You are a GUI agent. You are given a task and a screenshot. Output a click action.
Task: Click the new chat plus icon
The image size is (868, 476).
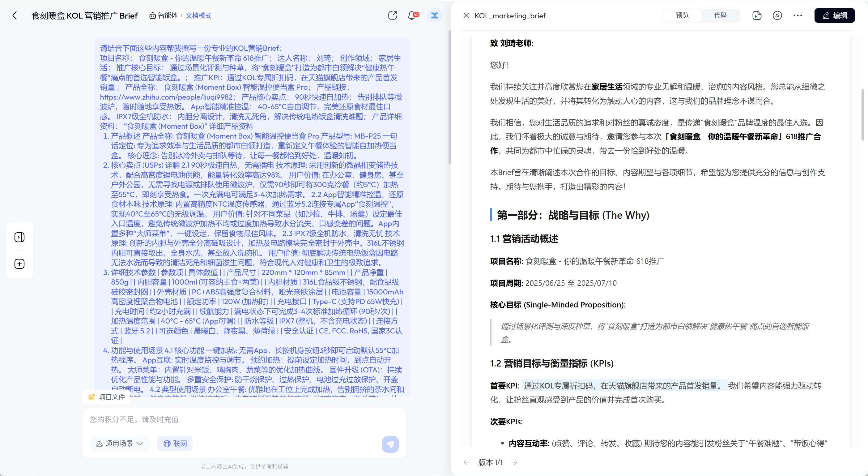point(19,264)
